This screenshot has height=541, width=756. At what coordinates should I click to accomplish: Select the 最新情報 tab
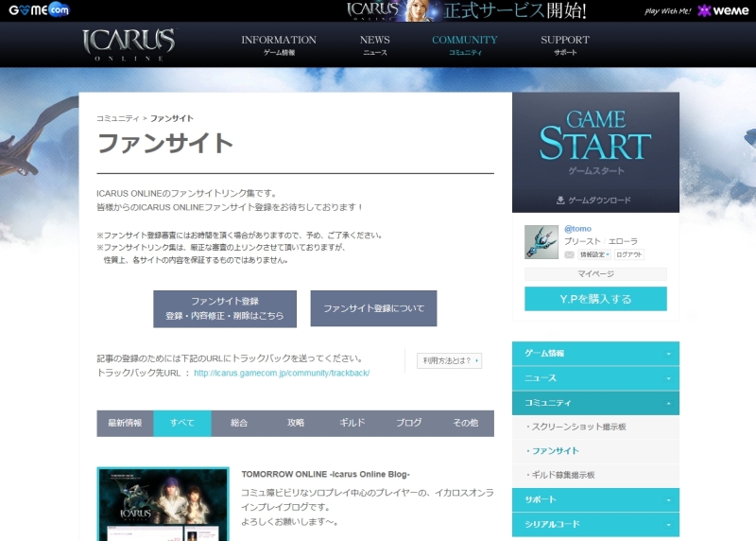click(x=125, y=423)
